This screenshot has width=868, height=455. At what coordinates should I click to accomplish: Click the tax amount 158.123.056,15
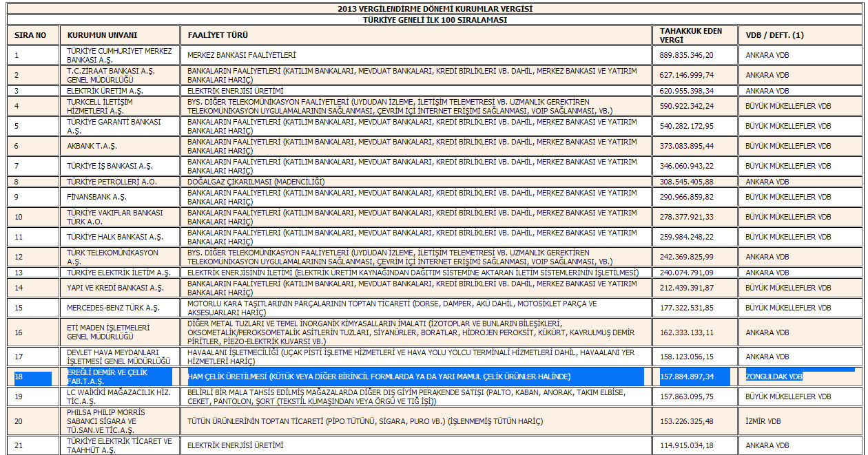[686, 357]
